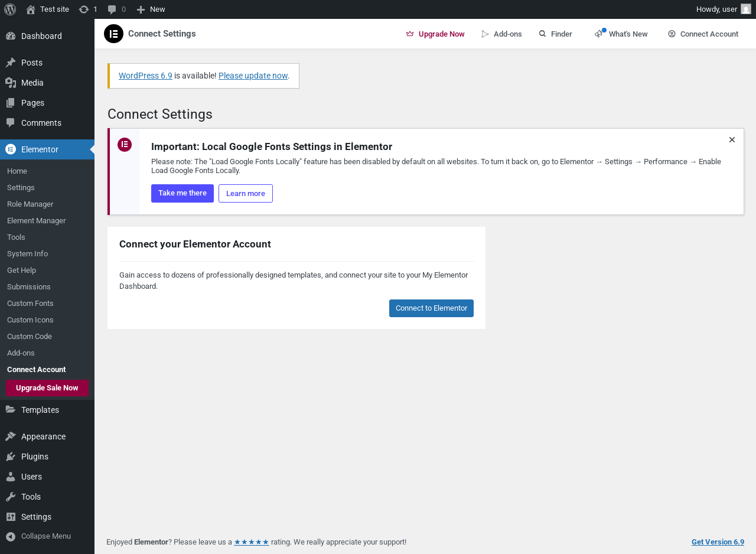Screen dimensions: 756x554
Task: Click the WordPress logo icon
Action: pyautogui.click(x=10, y=9)
